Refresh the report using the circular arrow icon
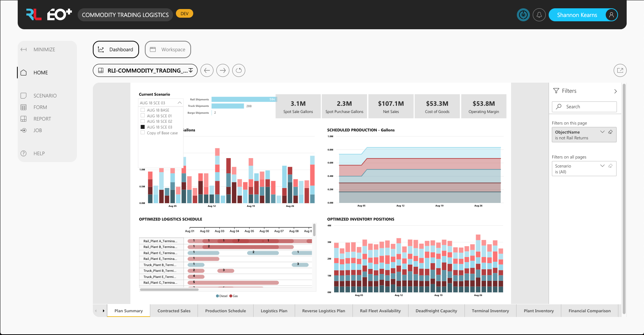Image resolution: width=644 pixels, height=335 pixels. [x=239, y=70]
